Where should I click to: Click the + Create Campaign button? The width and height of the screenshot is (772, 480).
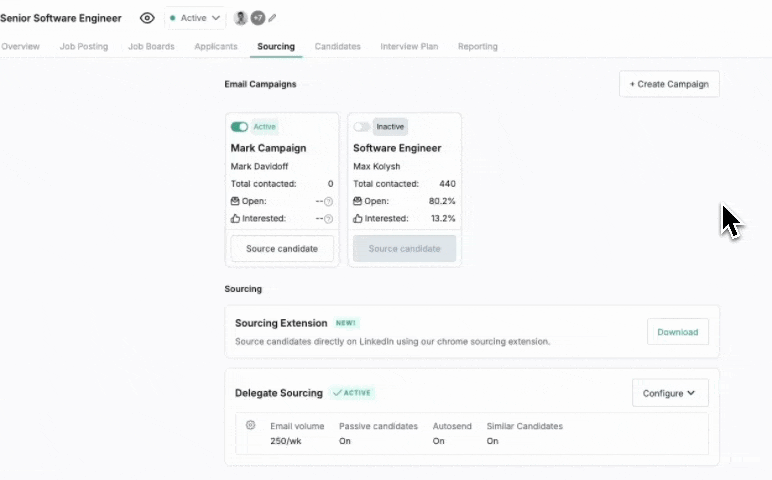click(669, 84)
